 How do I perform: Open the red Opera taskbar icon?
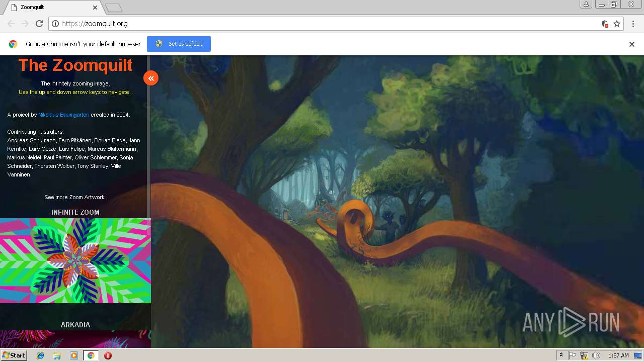108,355
